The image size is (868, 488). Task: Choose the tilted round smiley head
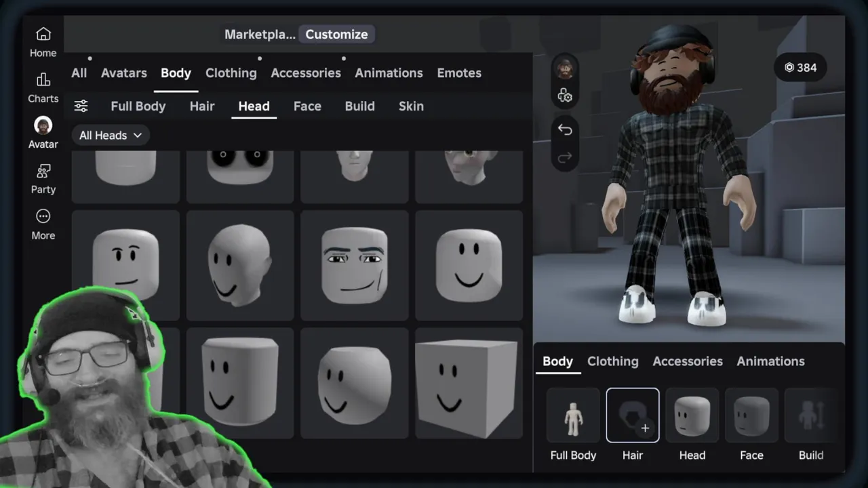355,383
